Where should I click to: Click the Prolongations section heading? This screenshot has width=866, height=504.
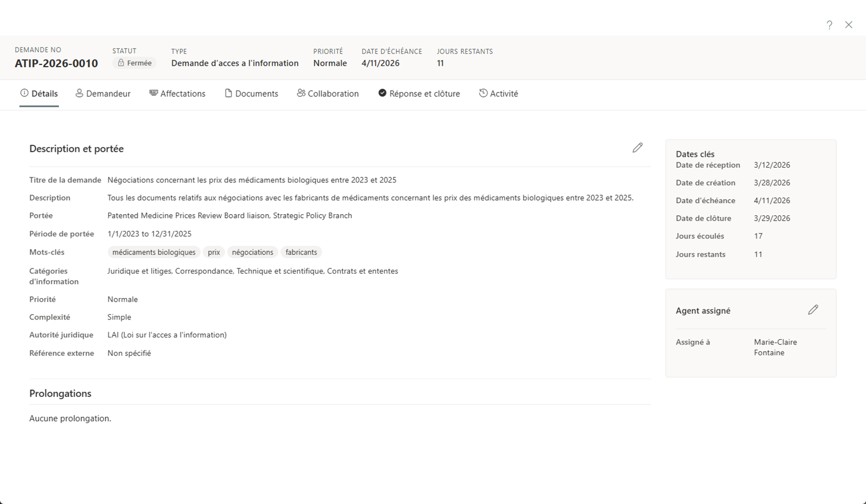coord(60,394)
